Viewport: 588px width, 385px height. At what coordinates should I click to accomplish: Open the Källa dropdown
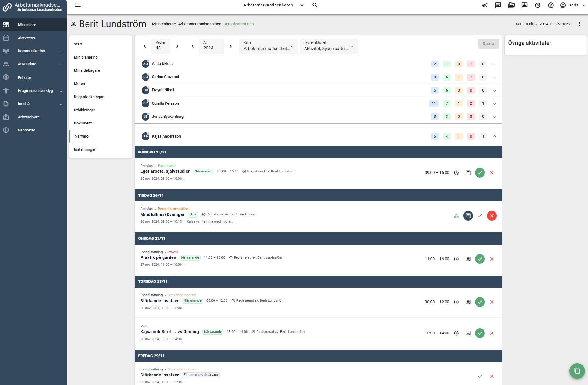tap(268, 46)
